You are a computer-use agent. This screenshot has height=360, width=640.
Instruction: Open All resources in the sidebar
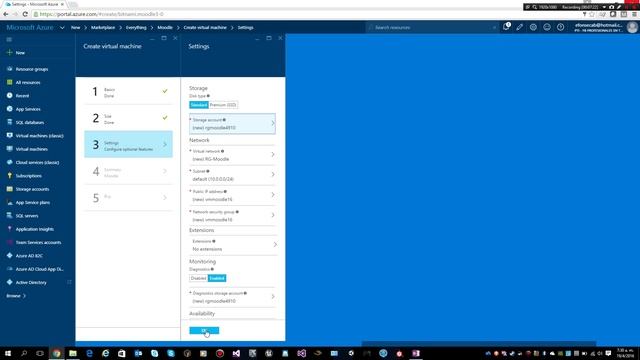tap(28, 82)
